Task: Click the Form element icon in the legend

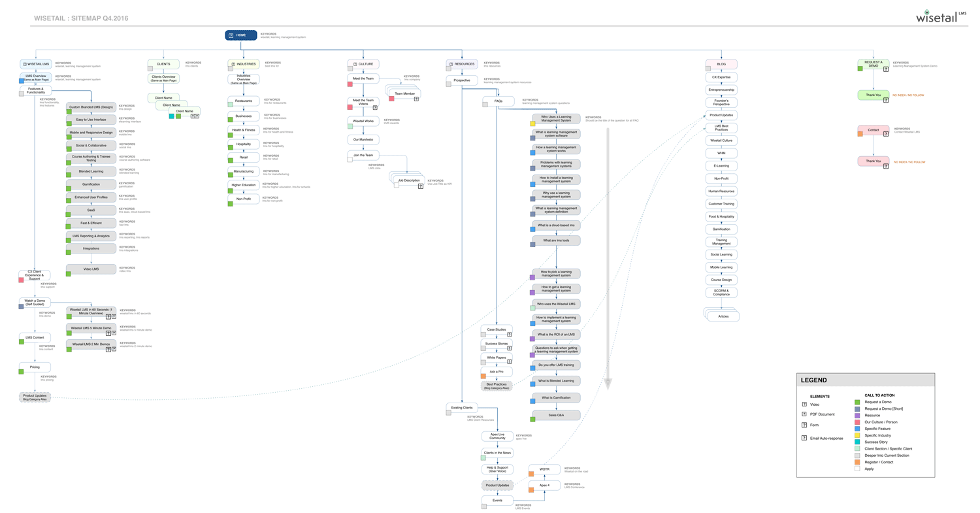Action: click(804, 425)
